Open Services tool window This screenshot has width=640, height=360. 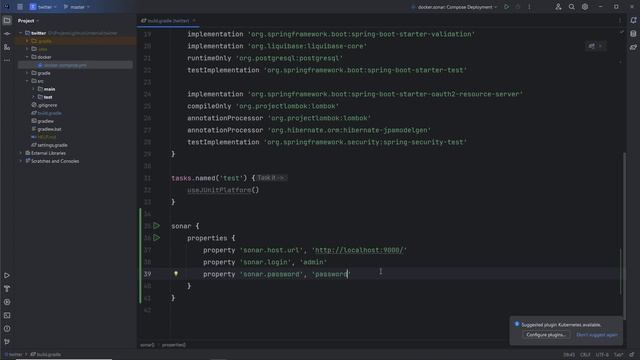7,302
